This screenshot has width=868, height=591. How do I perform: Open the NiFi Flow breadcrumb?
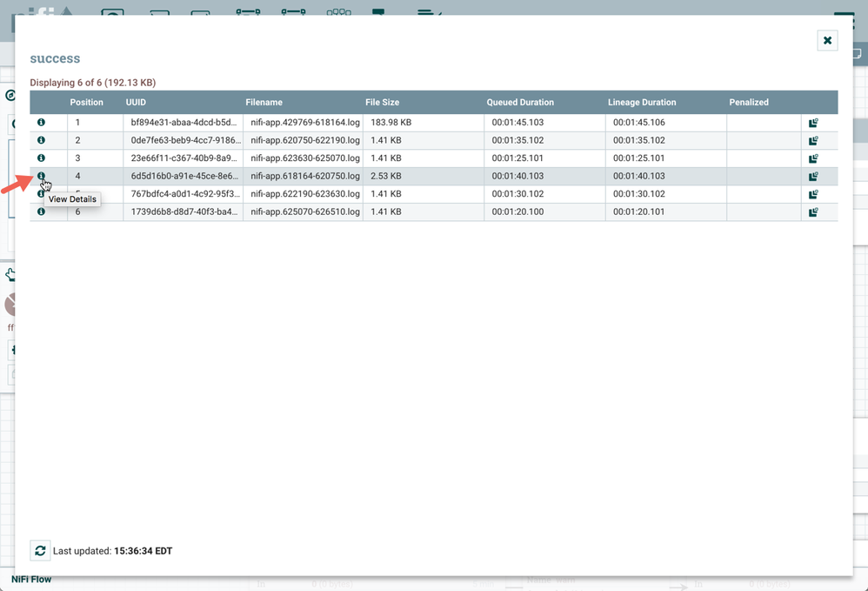[30, 579]
